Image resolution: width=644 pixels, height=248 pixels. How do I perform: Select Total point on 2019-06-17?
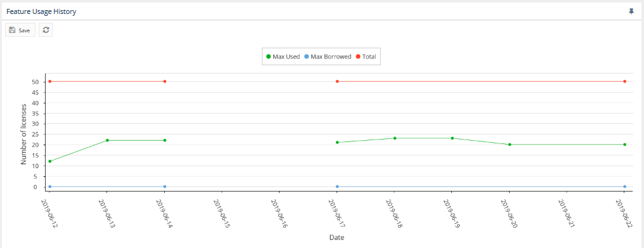337,81
